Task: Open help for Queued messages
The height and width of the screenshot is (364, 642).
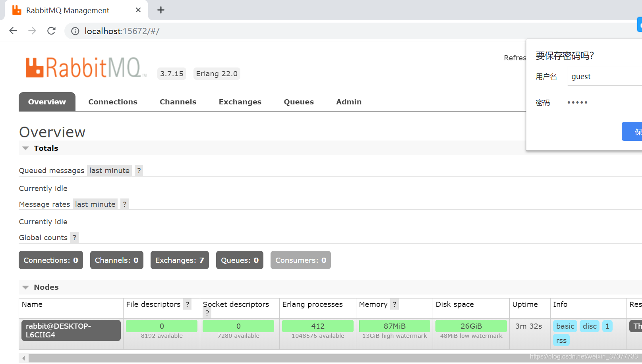Action: [x=139, y=171]
